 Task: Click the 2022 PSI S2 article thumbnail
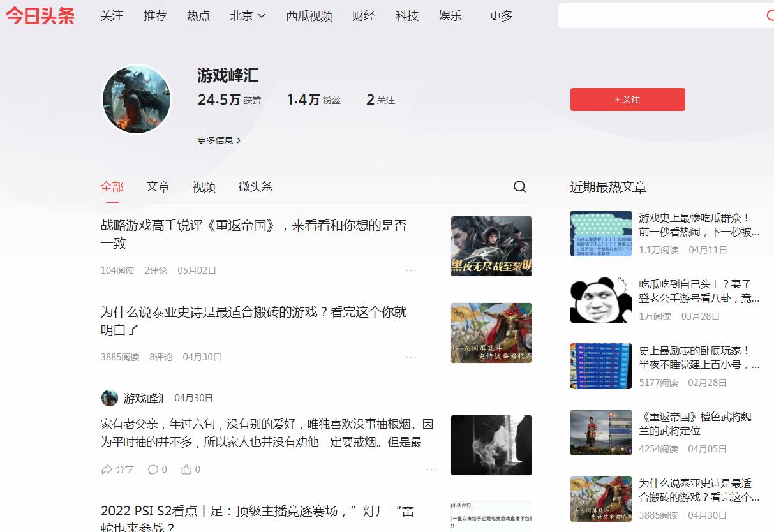tap(491, 517)
